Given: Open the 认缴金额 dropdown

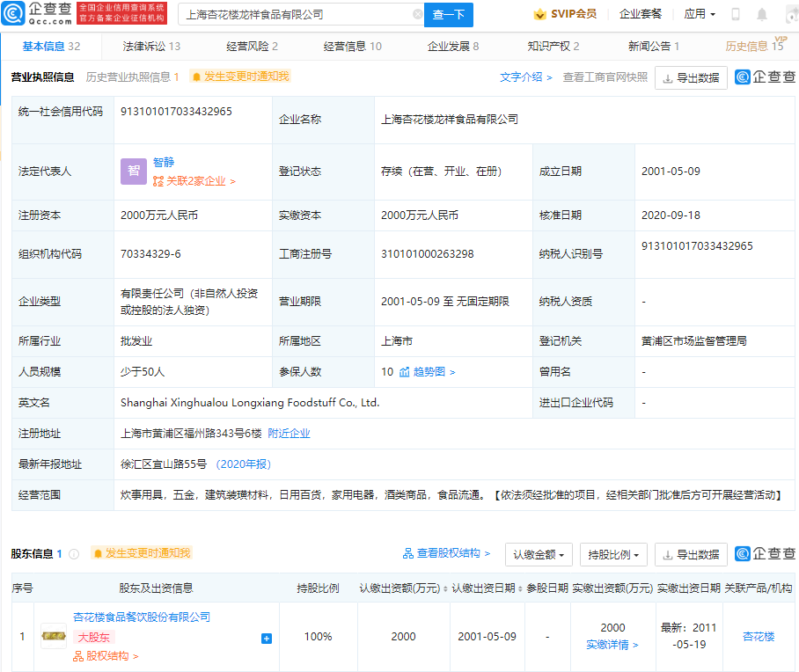Looking at the screenshot, I should click(x=539, y=554).
